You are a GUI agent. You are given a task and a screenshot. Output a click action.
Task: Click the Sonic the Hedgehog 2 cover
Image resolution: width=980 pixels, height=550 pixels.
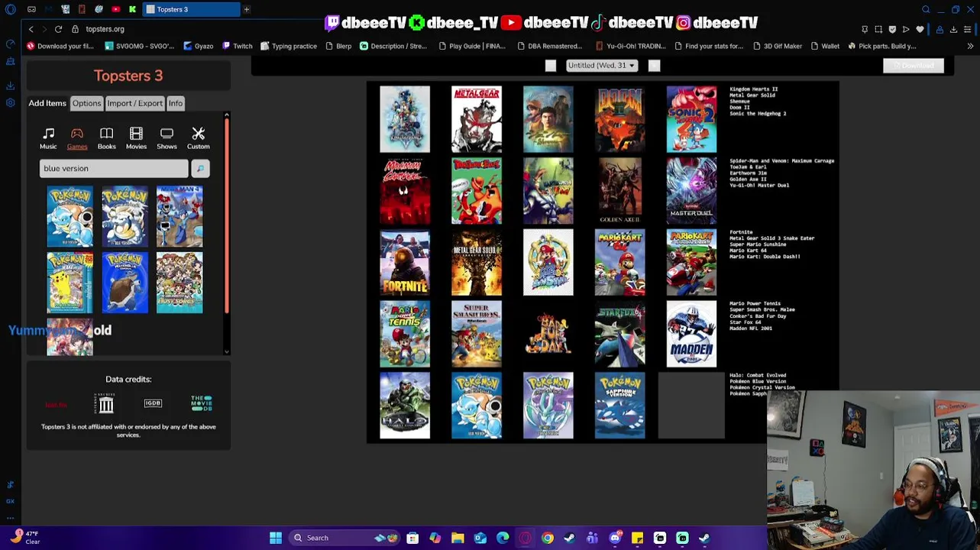click(691, 119)
